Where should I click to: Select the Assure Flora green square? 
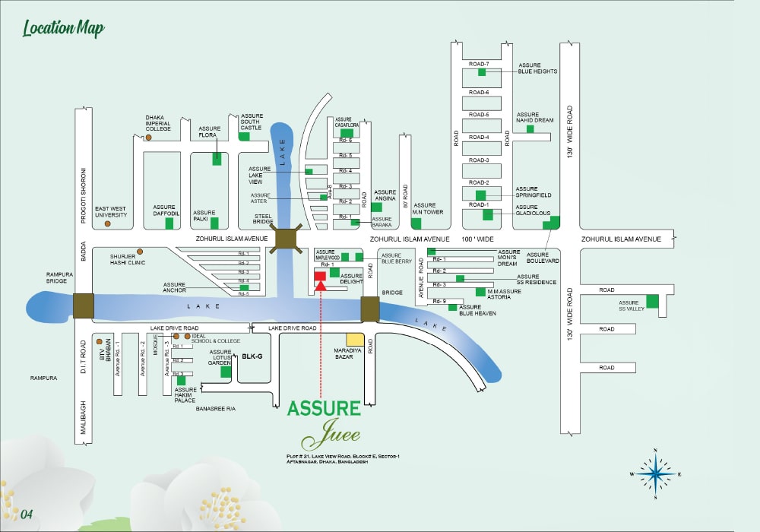click(217, 159)
